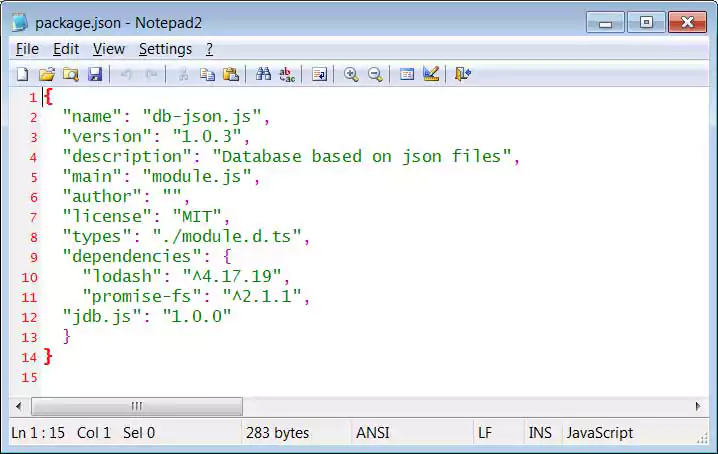Click the horizontal scrollbar thumb
Screen dimensions: 718x454
click(136, 406)
